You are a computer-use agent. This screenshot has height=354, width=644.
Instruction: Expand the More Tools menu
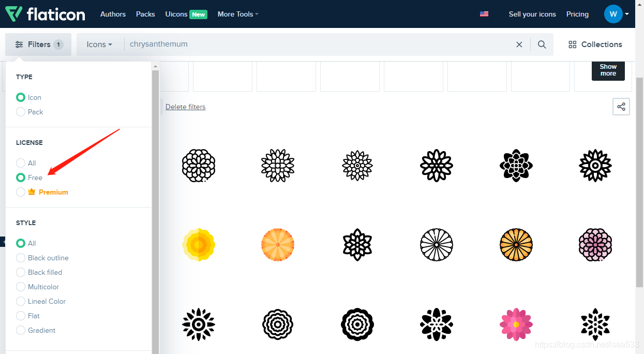coord(238,14)
